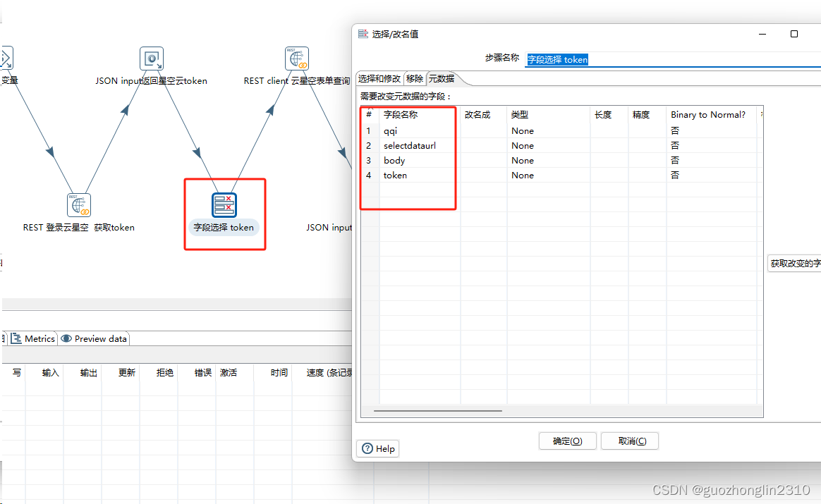Click the Help question mark icon
This screenshot has width=821, height=504.
click(x=368, y=448)
